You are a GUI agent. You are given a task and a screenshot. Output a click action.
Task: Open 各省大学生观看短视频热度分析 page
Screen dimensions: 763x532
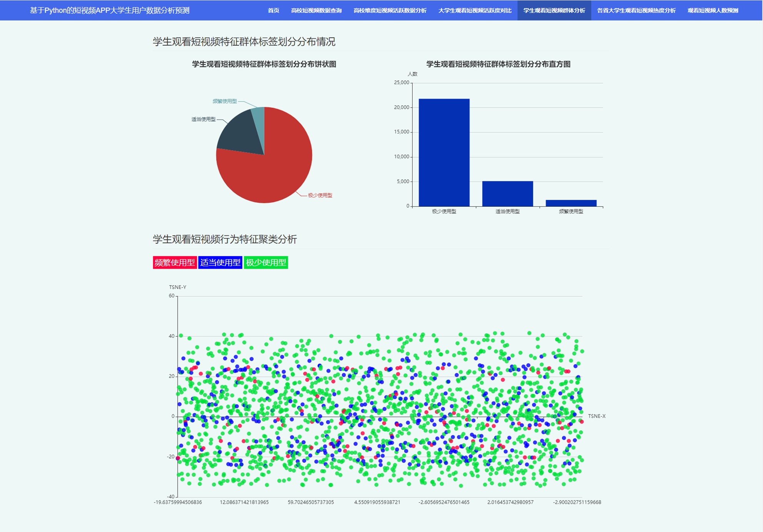pos(636,10)
